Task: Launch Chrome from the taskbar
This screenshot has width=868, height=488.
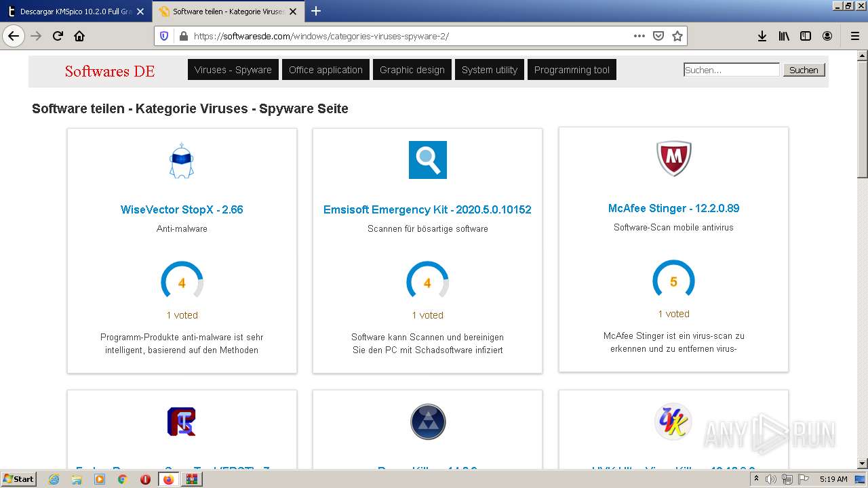Action: [122, 479]
